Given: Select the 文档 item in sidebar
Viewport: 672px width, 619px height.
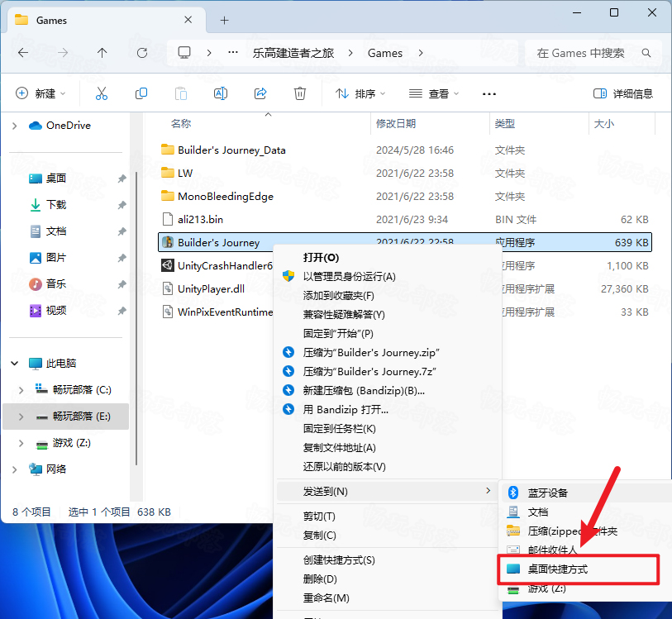Looking at the screenshot, I should pos(56,231).
